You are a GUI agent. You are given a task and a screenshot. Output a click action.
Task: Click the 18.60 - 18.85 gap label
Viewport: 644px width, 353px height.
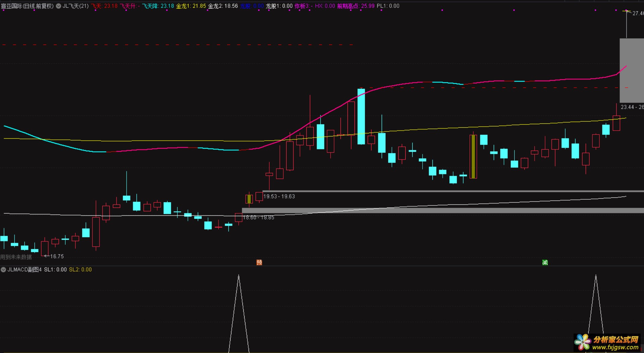(x=258, y=218)
